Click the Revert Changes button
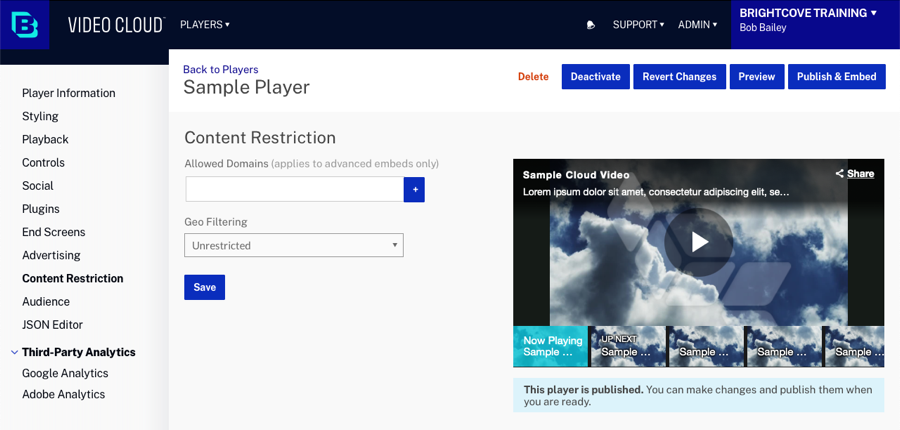This screenshot has width=900, height=430. click(x=680, y=76)
